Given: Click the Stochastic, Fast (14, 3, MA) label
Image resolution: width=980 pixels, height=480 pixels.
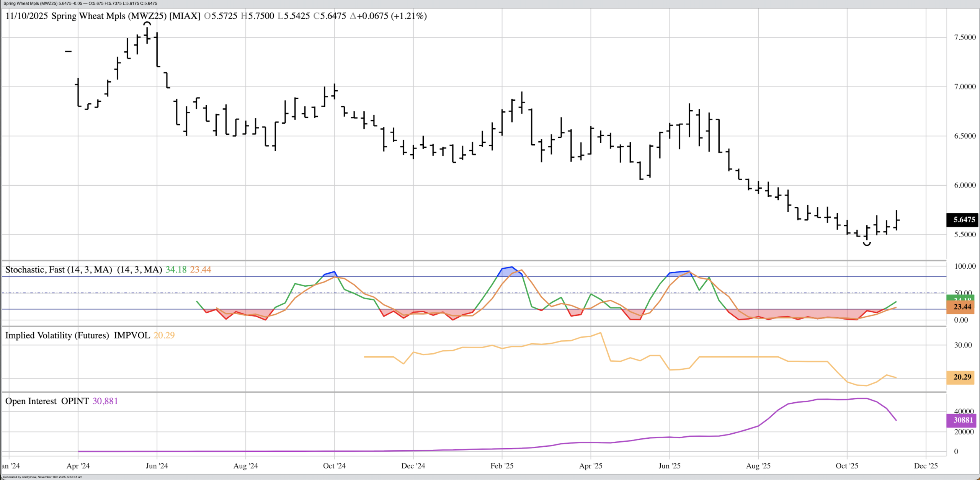Looking at the screenshot, I should (x=59, y=270).
